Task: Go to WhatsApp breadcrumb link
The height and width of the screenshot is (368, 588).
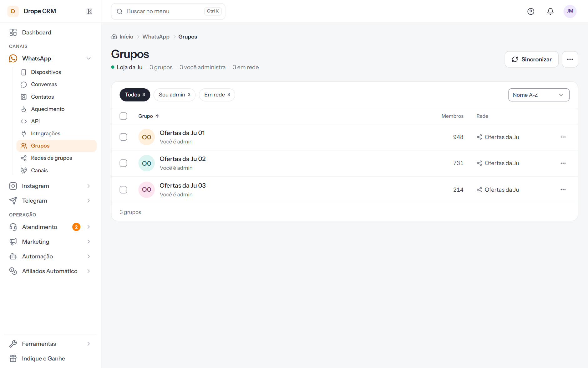Action: [156, 37]
